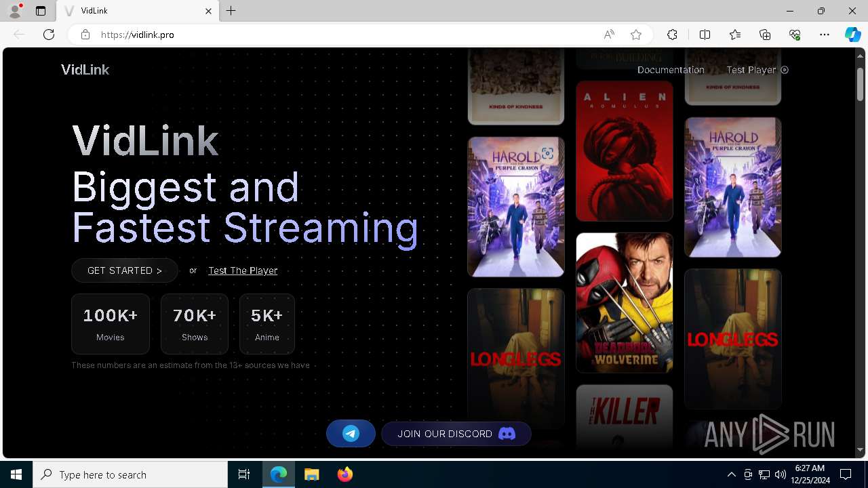Click the taskbar search box
This screenshot has width=868, height=488.
130,474
